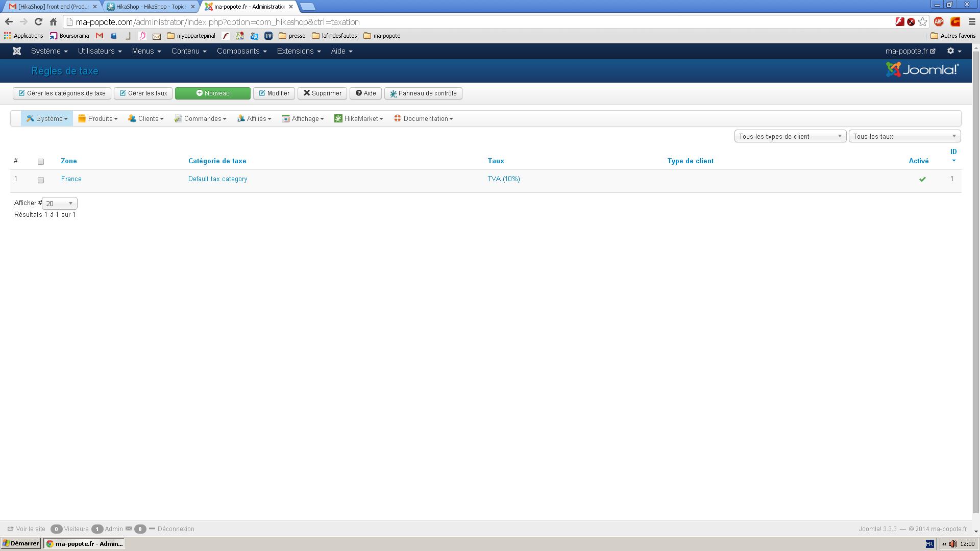Open the Tous les taux filter dropdown
This screenshot has width=980, height=551.
tap(904, 136)
